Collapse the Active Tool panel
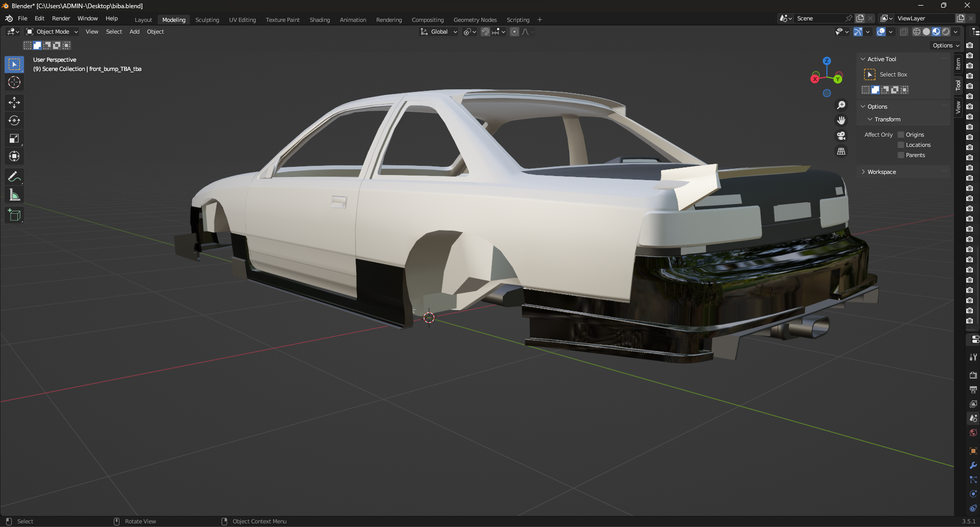 coord(863,59)
